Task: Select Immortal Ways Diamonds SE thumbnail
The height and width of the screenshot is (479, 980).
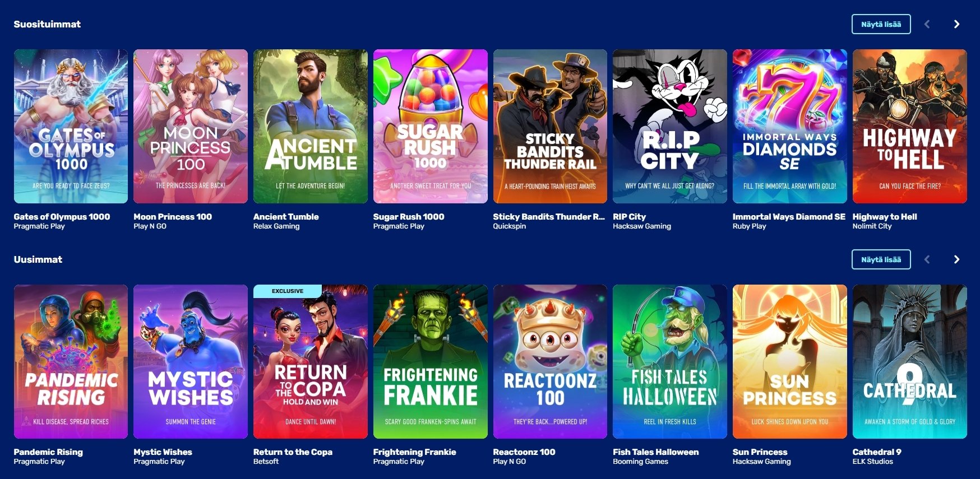Action: pyautogui.click(x=790, y=126)
